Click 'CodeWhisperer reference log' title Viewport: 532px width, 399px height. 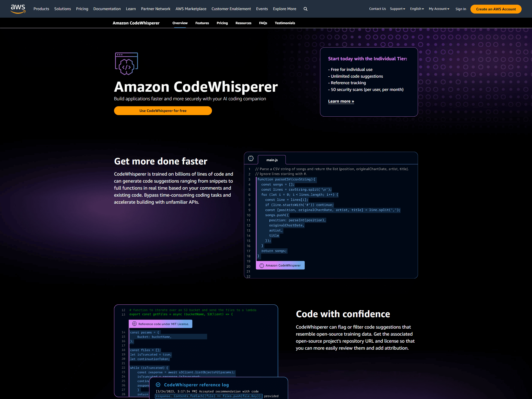[196, 385]
